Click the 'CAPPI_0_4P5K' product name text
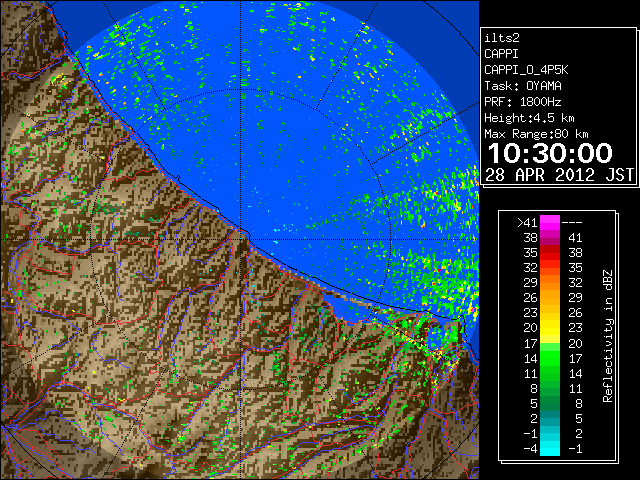The height and width of the screenshot is (480, 640). pos(526,70)
